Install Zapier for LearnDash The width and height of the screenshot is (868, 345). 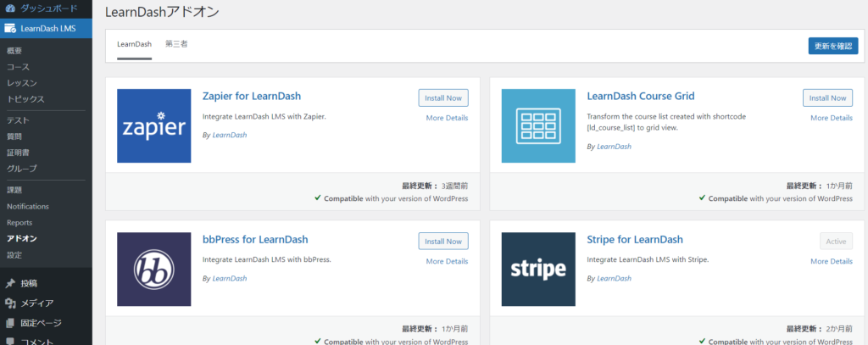tap(443, 98)
